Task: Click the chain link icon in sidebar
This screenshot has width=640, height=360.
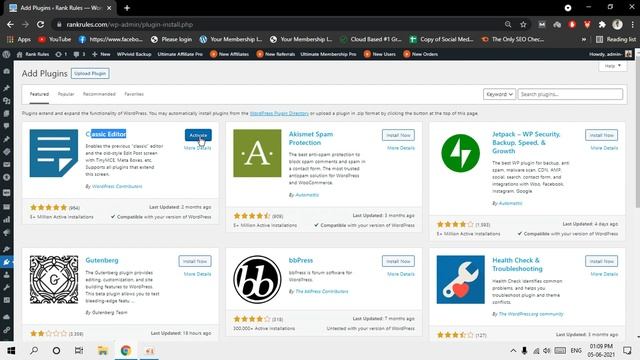Action: (x=7, y=330)
